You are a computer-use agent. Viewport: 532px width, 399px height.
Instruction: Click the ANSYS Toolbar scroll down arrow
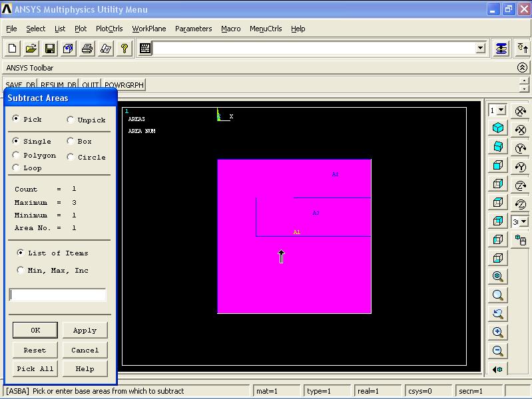524,88
